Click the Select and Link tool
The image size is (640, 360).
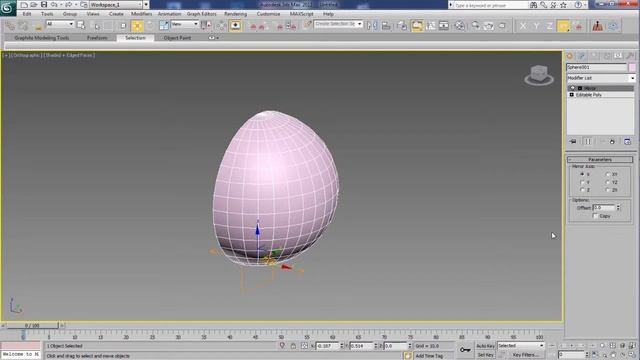click(10, 26)
